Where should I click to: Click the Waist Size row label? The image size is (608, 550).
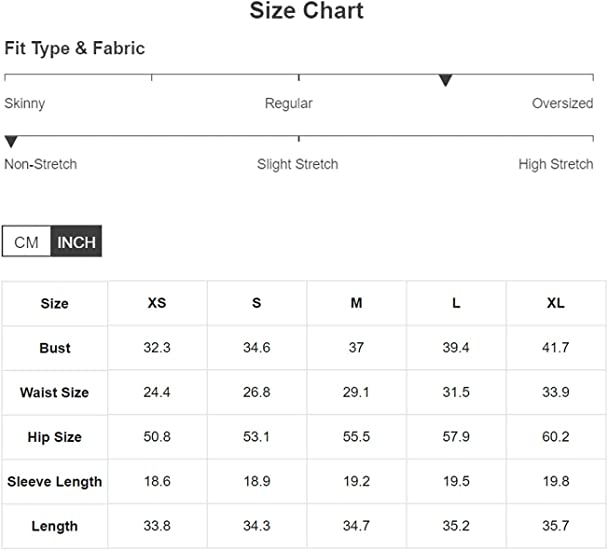coord(54,393)
